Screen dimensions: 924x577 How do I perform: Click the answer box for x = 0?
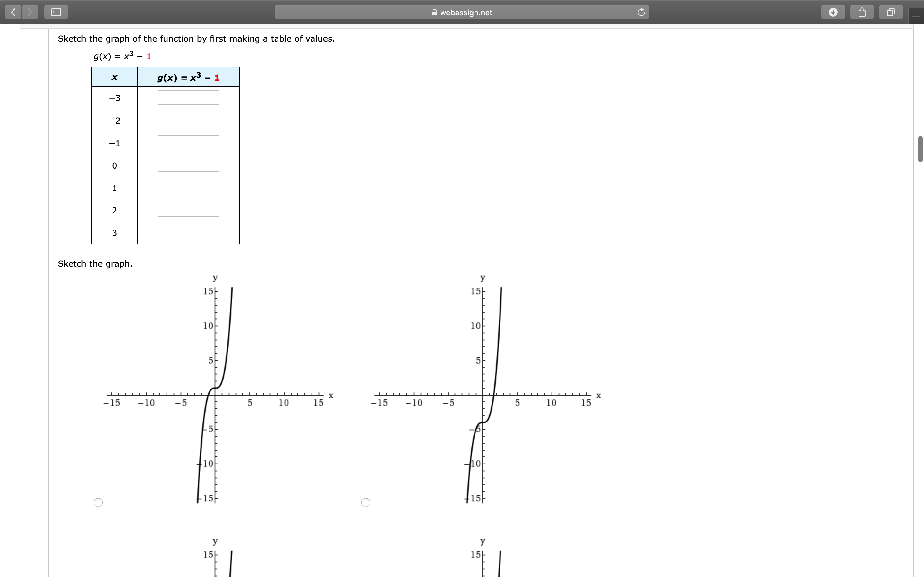click(x=188, y=165)
